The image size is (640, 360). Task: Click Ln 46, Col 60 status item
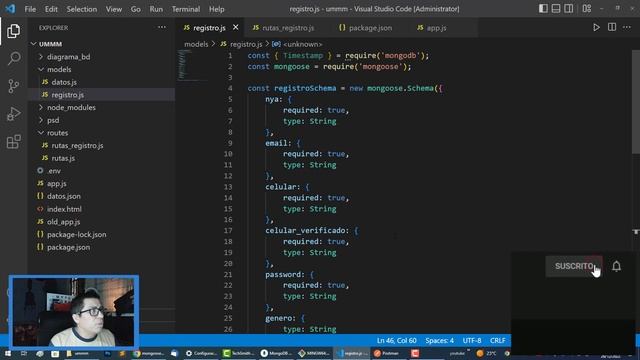(396, 340)
